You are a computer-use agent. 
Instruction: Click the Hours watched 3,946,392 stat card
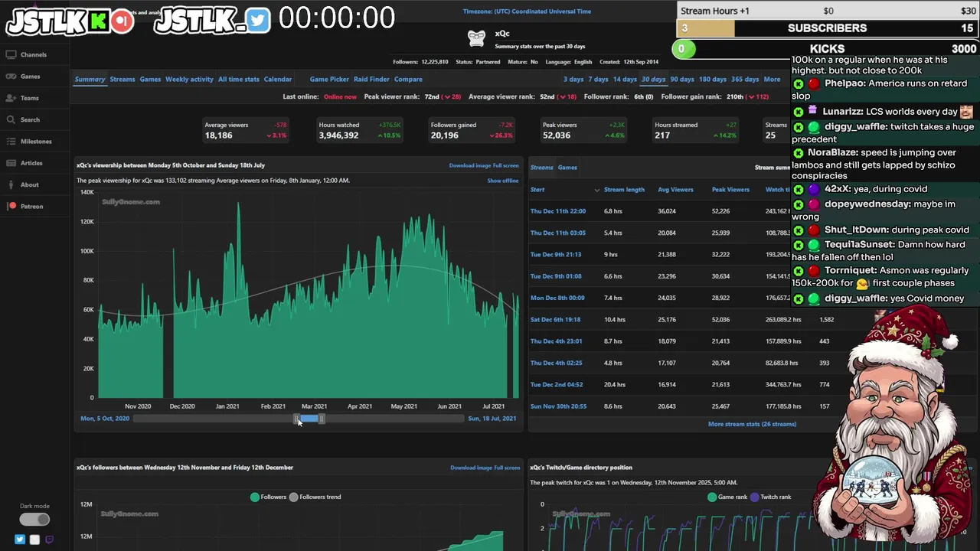(x=360, y=130)
